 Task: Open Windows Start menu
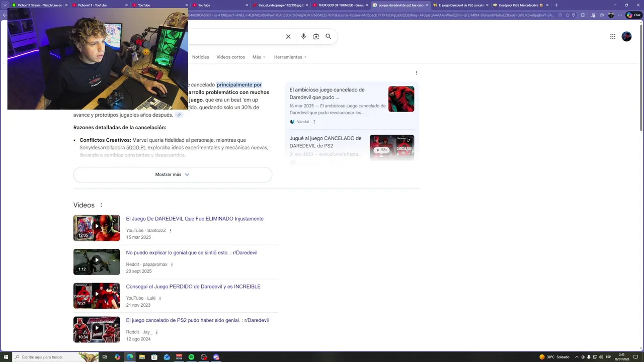click(x=6, y=357)
